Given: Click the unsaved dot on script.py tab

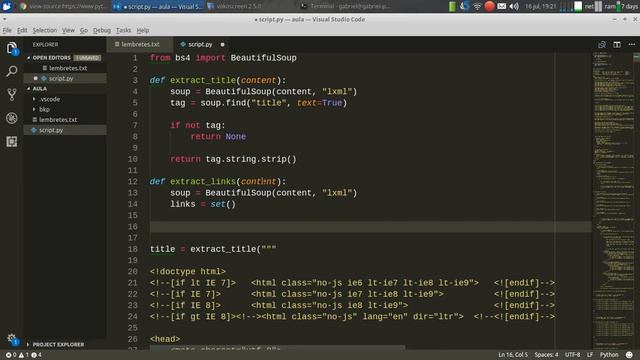Looking at the screenshot, I should point(222,44).
